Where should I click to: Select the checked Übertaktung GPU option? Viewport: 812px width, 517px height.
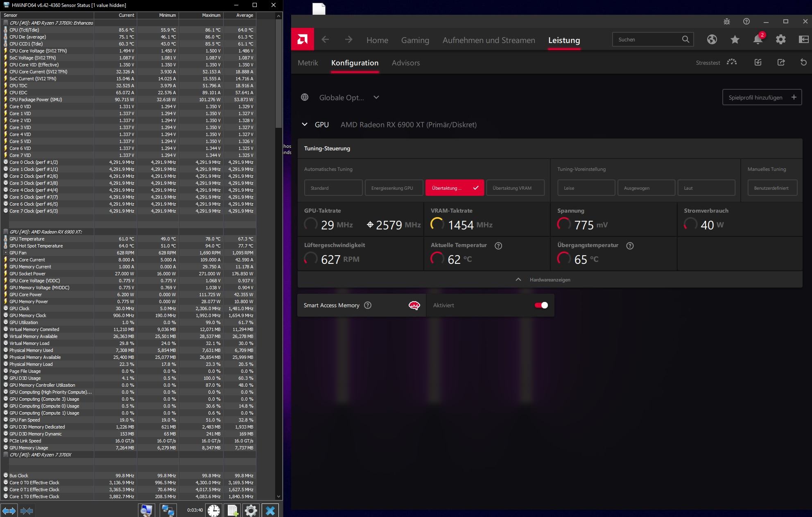pos(455,188)
